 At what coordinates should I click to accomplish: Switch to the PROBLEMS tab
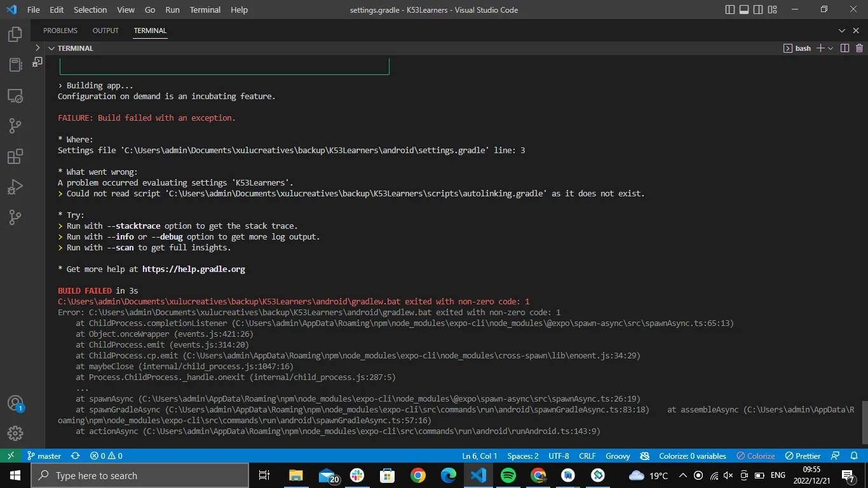coord(60,30)
